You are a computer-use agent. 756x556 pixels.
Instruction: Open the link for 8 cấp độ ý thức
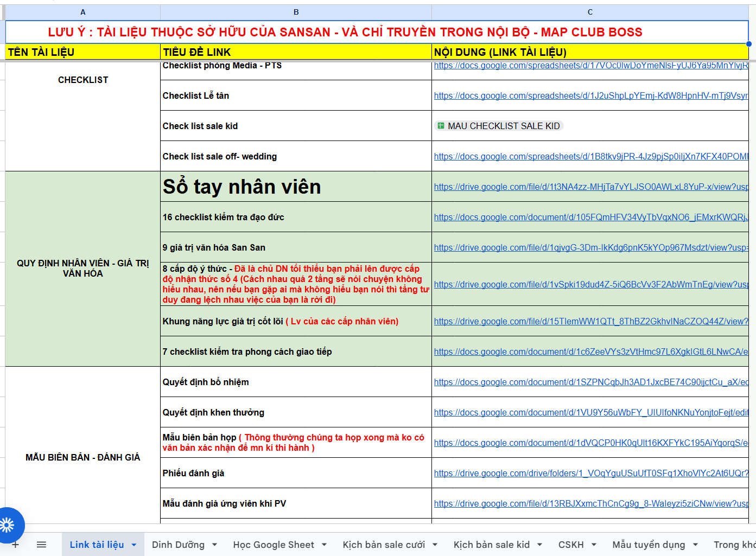[x=591, y=284]
